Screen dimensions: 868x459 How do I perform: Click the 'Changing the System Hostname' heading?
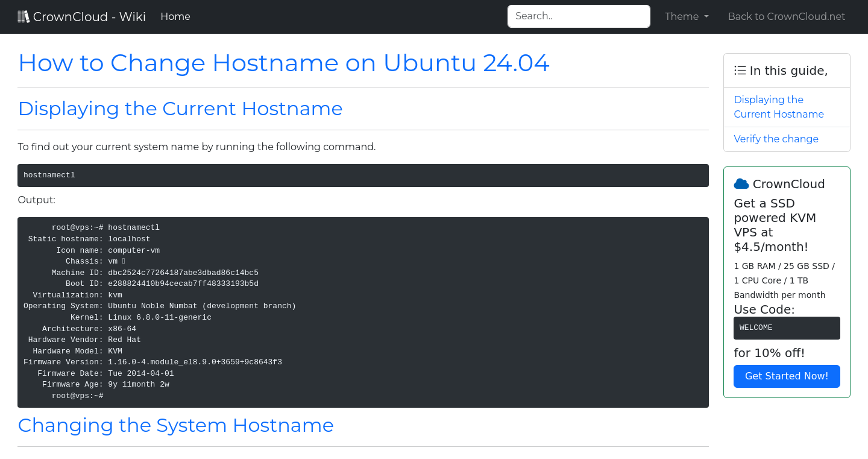point(175,425)
